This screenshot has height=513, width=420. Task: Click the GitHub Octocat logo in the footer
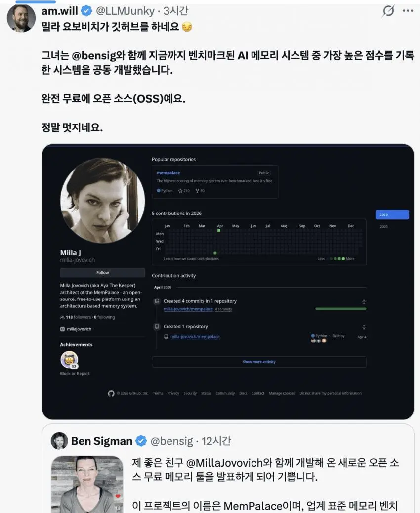pyautogui.click(x=111, y=393)
